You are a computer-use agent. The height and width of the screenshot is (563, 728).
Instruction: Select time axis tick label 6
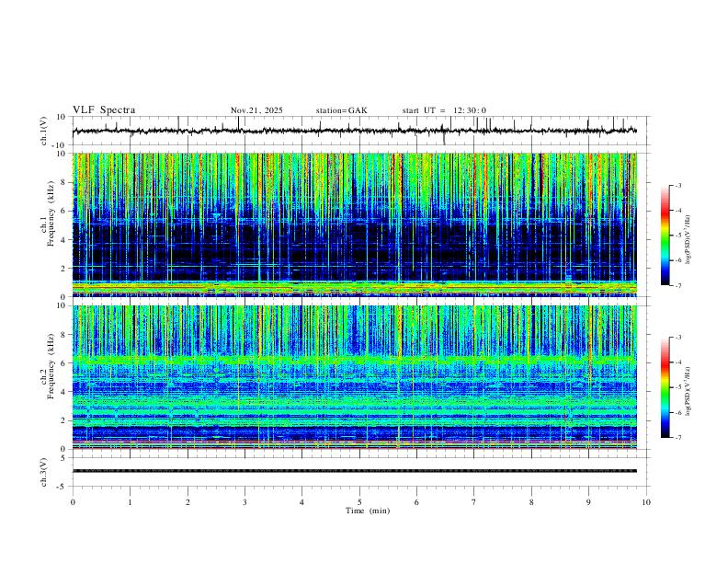point(417,502)
